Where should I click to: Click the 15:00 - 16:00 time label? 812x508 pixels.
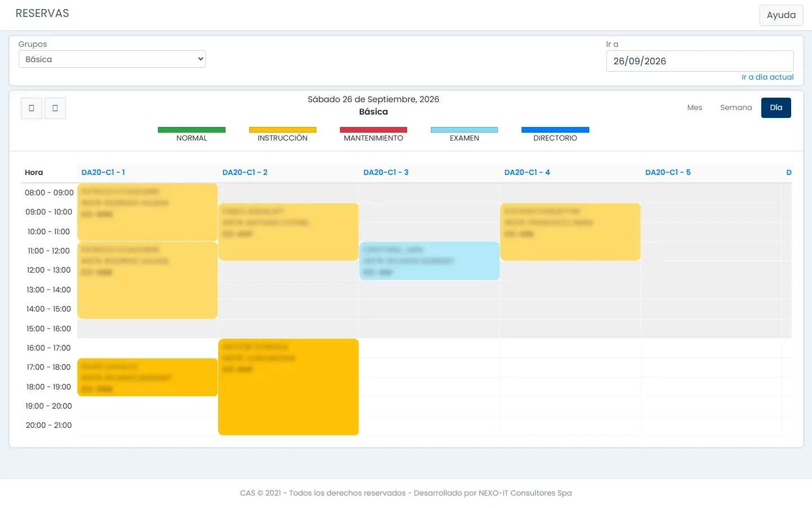[x=48, y=329]
